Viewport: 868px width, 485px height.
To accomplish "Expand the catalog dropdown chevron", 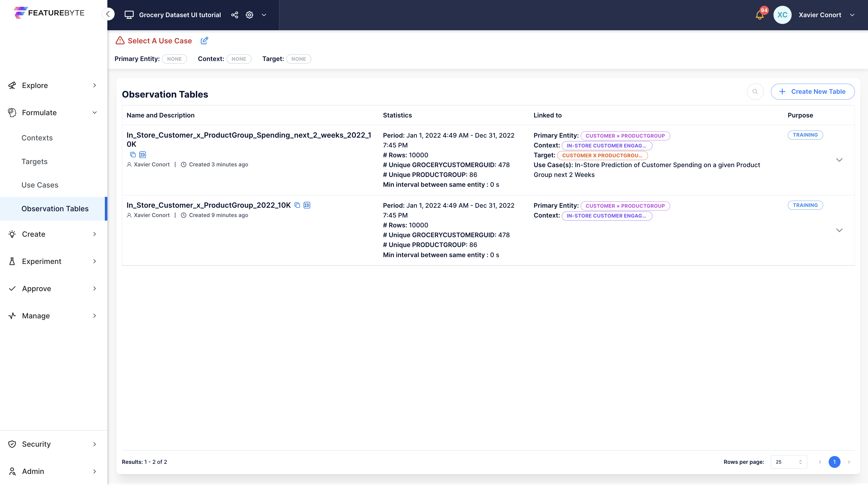I will [x=264, y=15].
